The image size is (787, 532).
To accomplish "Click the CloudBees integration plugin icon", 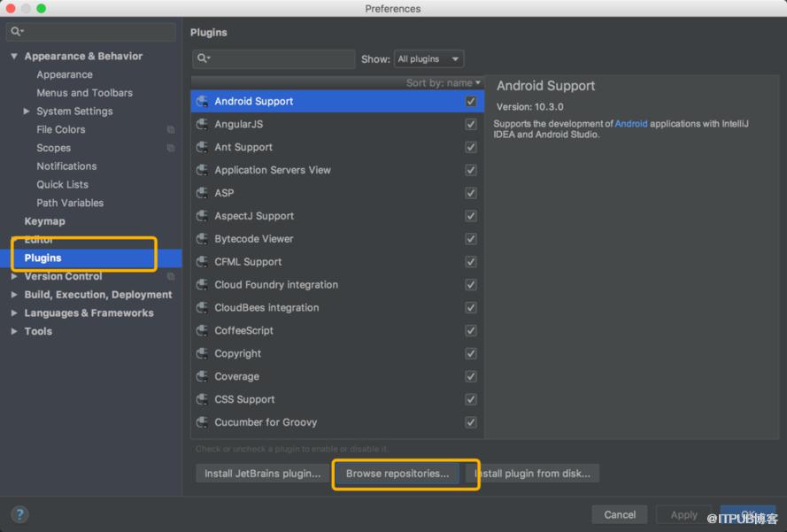I will pyautogui.click(x=202, y=308).
